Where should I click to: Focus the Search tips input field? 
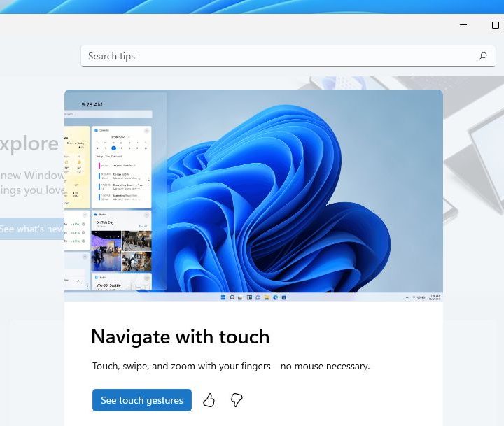(288, 56)
